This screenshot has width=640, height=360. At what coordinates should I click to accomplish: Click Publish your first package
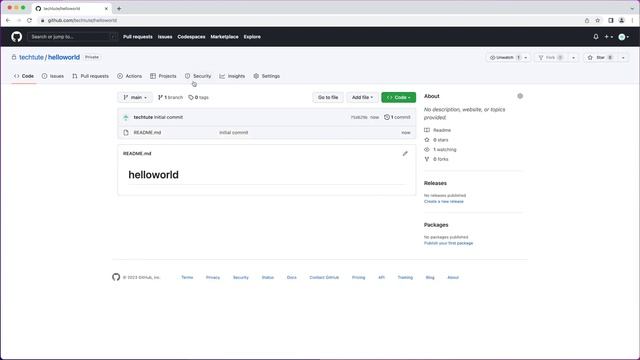pos(448,243)
